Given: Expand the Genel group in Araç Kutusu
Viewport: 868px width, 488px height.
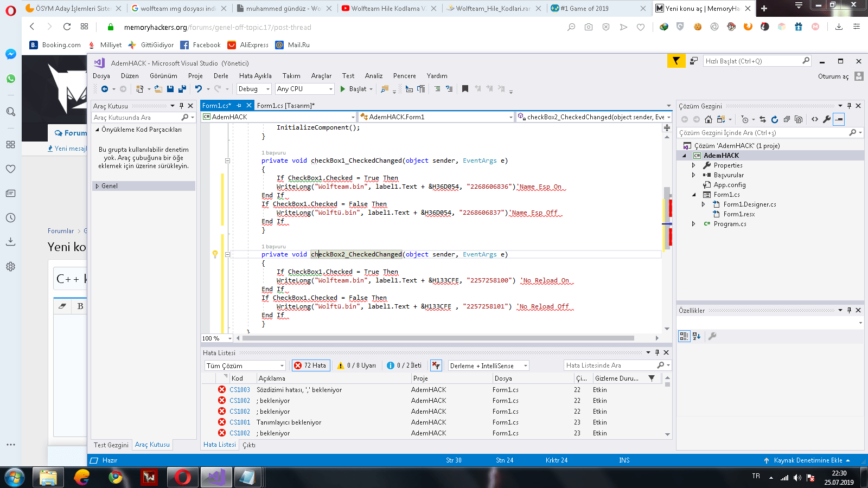Looking at the screenshot, I should [x=98, y=186].
